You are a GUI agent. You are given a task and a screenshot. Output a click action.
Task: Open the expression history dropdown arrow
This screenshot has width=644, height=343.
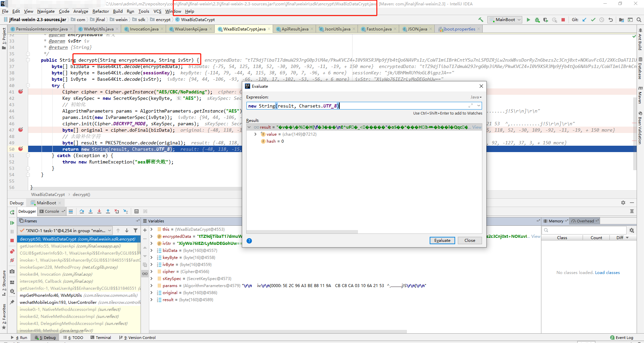[x=479, y=106]
